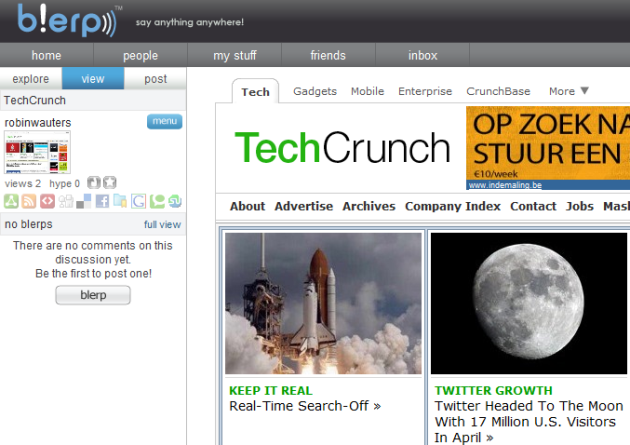630x445 pixels.
Task: Click the www.indemaling.be ad link
Action: (505, 185)
